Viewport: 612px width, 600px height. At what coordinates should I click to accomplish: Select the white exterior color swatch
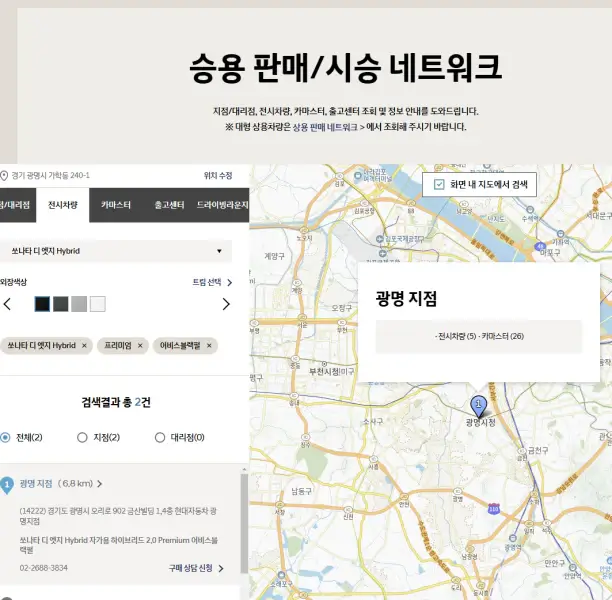(98, 304)
